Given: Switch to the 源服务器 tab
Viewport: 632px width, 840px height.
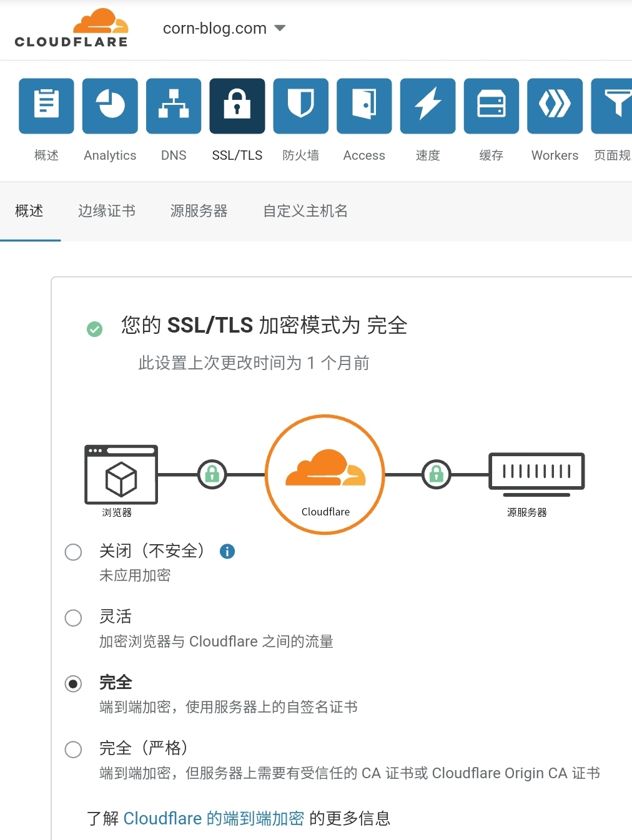Looking at the screenshot, I should pos(199,211).
